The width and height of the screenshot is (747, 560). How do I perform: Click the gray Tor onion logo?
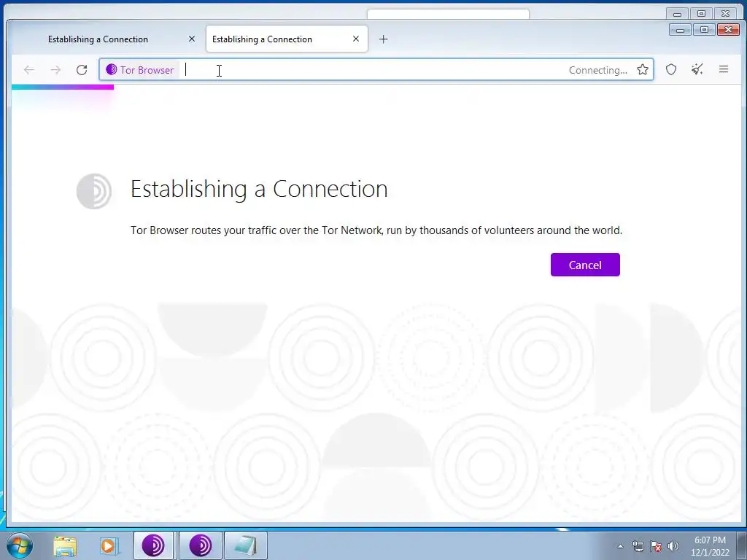94,191
